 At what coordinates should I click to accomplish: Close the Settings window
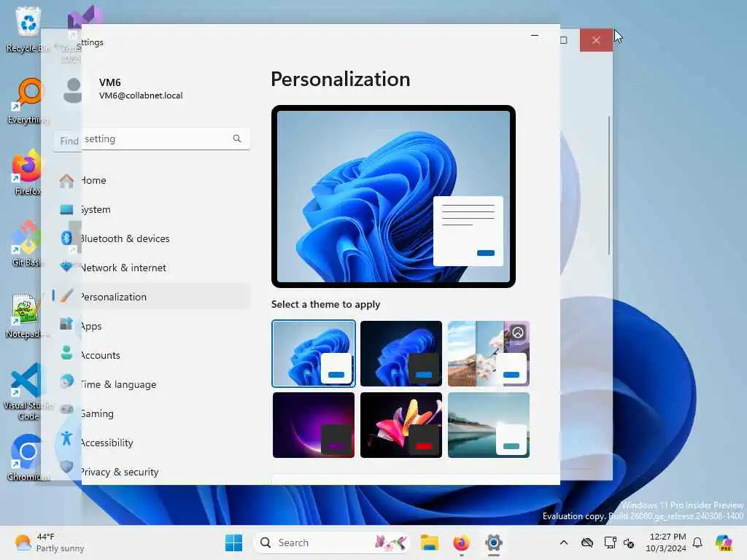(x=596, y=40)
